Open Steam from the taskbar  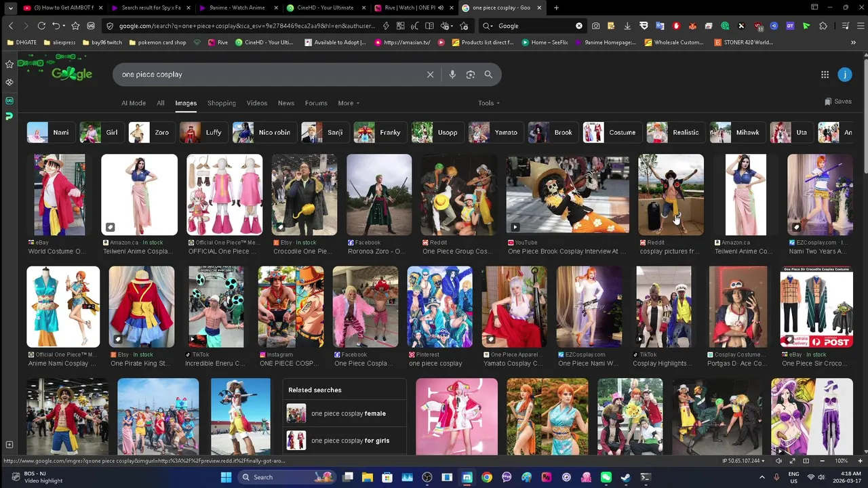(x=626, y=477)
